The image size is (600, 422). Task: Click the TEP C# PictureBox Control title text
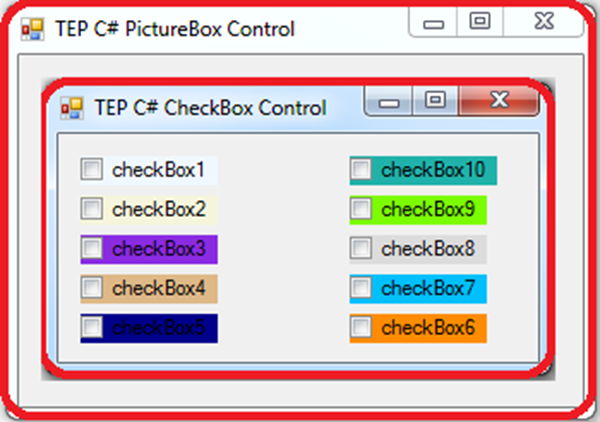[175, 29]
